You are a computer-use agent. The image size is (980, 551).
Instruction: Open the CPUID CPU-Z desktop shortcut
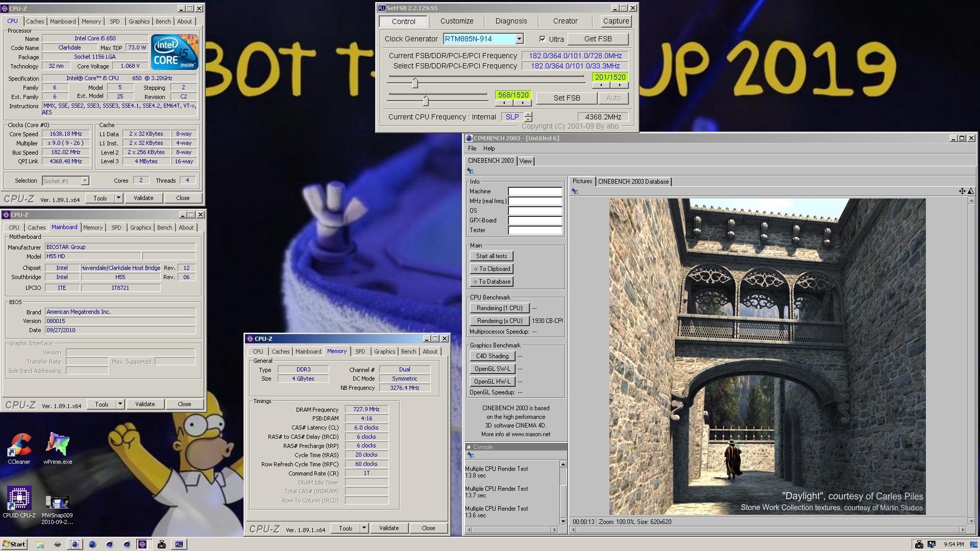pos(19,502)
